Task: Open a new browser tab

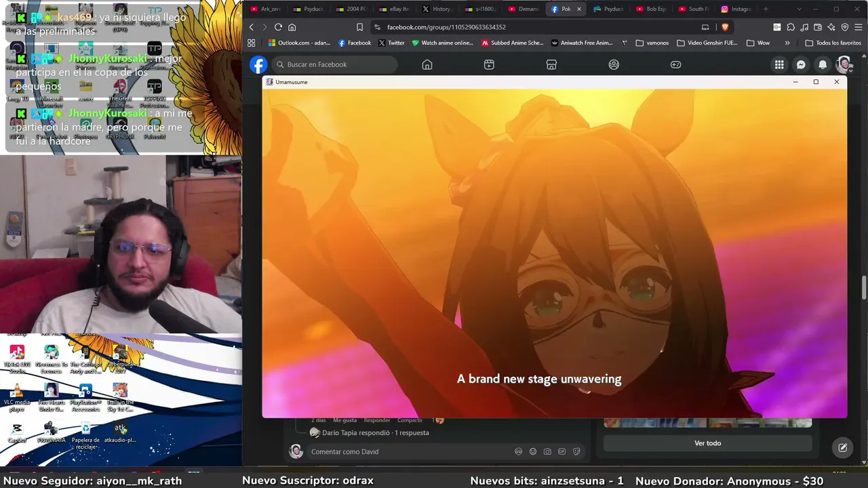Action: tap(766, 9)
